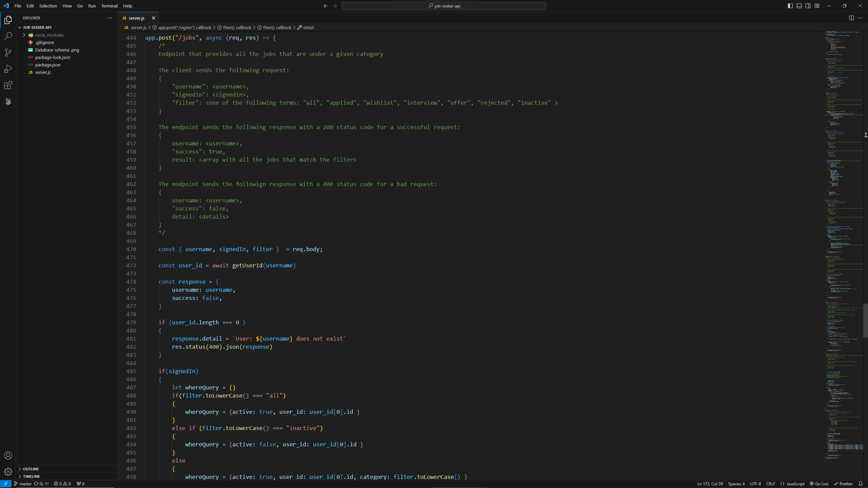Viewport: 868px width, 488px height.
Task: Open the Terminal menu
Action: 109,6
